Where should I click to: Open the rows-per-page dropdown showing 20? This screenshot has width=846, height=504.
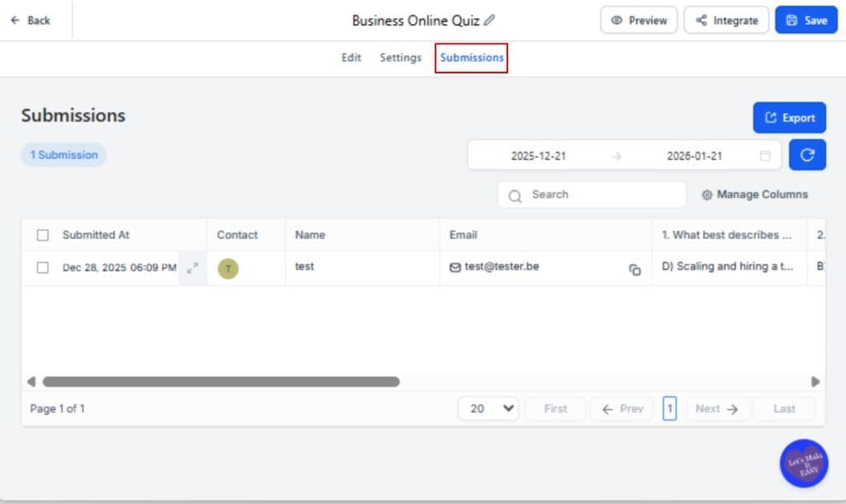click(487, 408)
